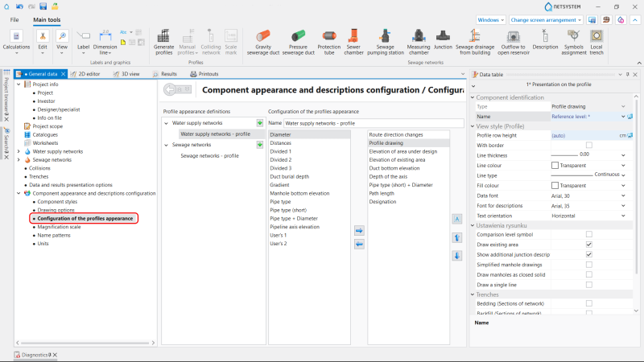Expand Water supply networks tree node
This screenshot has width=644, height=362.
(x=19, y=151)
